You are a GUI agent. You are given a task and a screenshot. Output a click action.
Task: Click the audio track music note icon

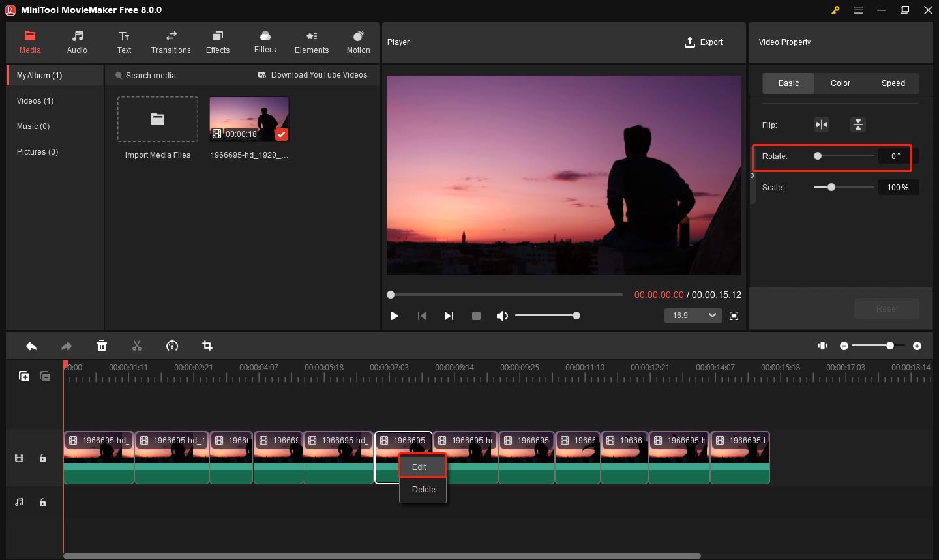click(19, 502)
